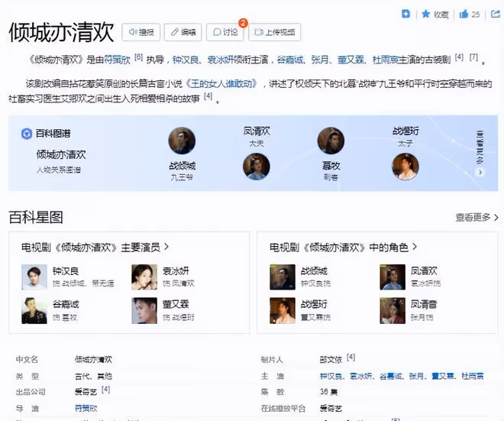Click the thumbs-up like icon
This screenshot has height=421, width=504.
(x=464, y=14)
